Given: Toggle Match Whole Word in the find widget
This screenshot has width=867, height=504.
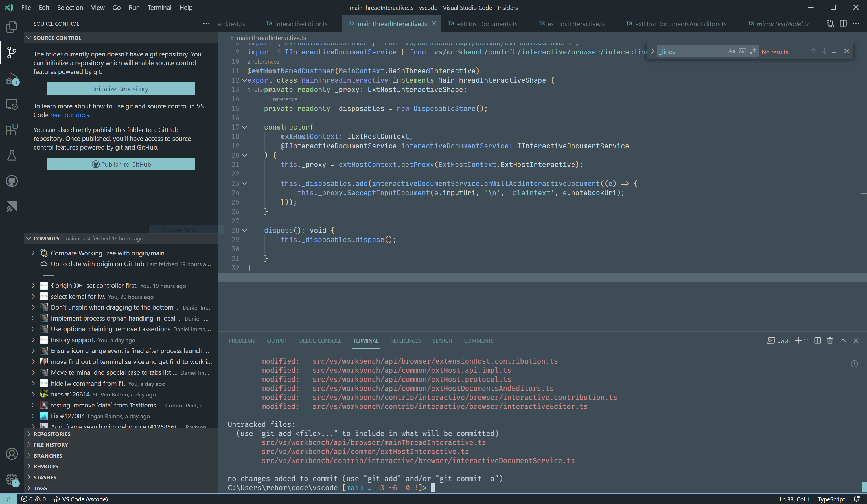Looking at the screenshot, I should (x=742, y=51).
